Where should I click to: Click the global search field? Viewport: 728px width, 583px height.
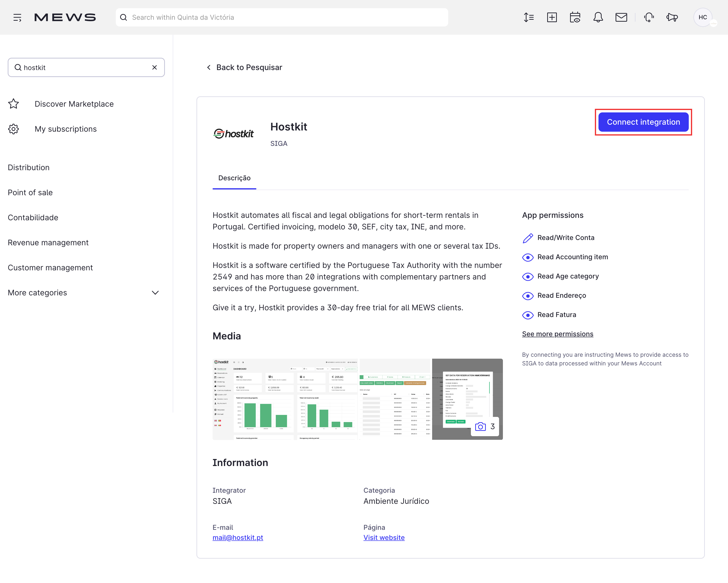click(x=282, y=18)
